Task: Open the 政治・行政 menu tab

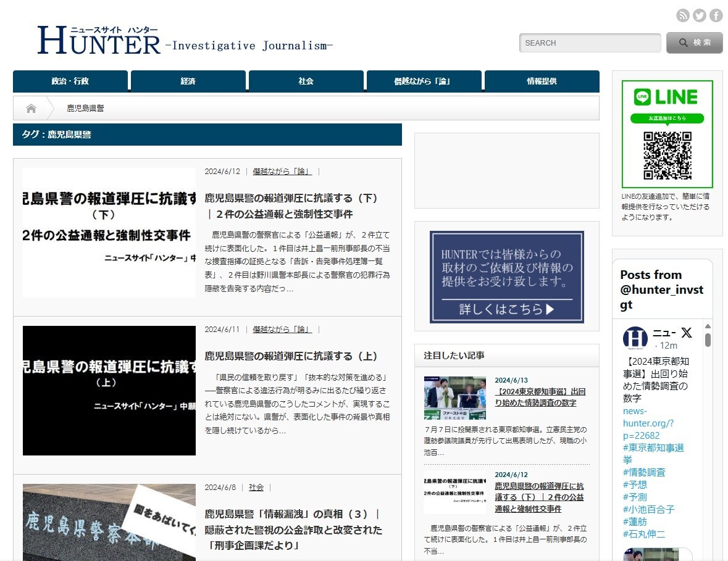Action: 70,81
